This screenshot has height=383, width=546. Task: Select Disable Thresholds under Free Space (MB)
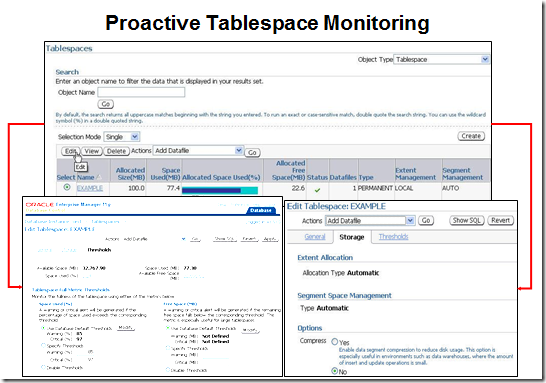[x=168, y=370]
